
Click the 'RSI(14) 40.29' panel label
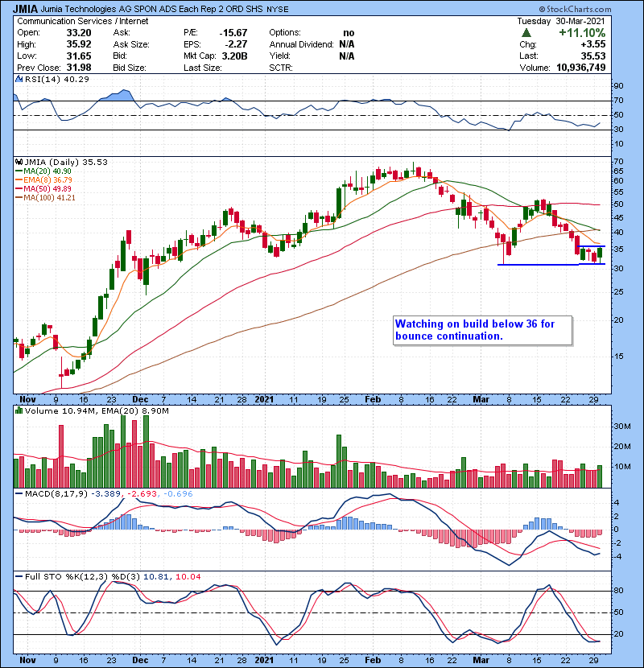[x=56, y=79]
